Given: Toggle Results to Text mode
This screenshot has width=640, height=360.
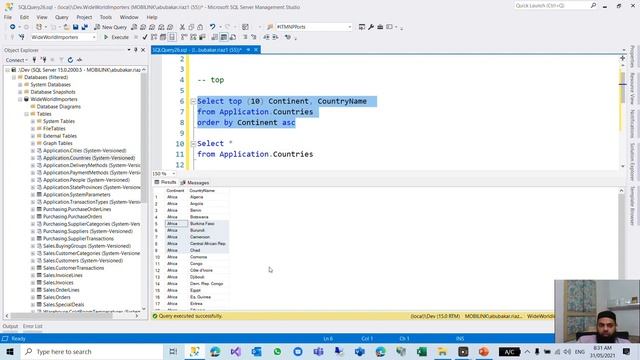Looking at the screenshot, I should click(215, 37).
